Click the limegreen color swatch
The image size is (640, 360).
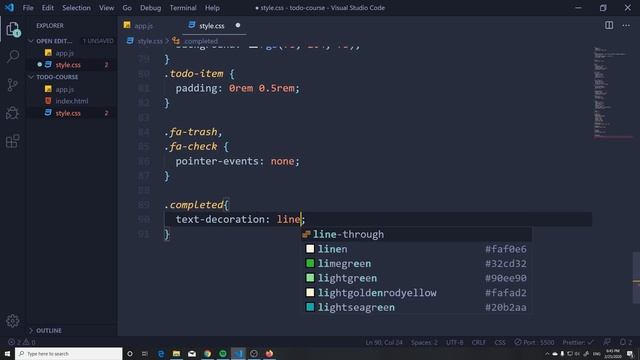pos(310,264)
